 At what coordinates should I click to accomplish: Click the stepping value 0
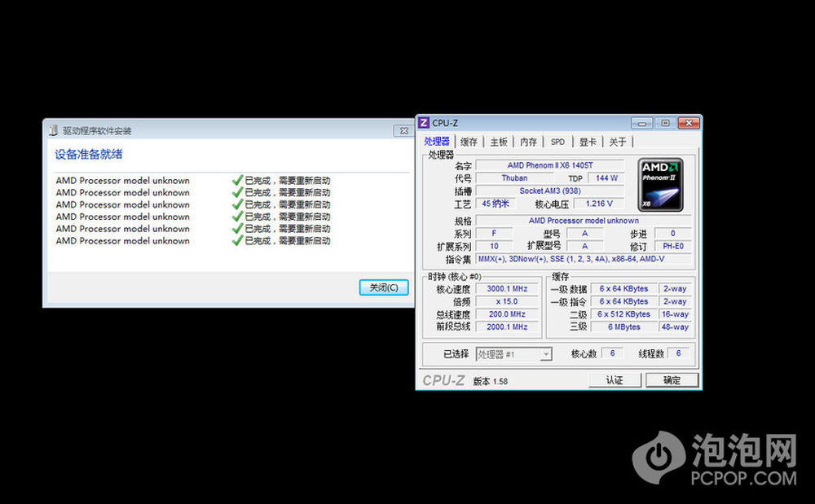[673, 234]
